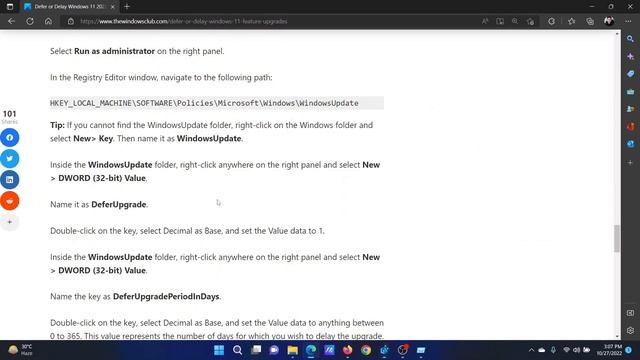Click the HKEY_LOCAL_MACHINE registry path text
640x360 pixels.
coord(204,103)
